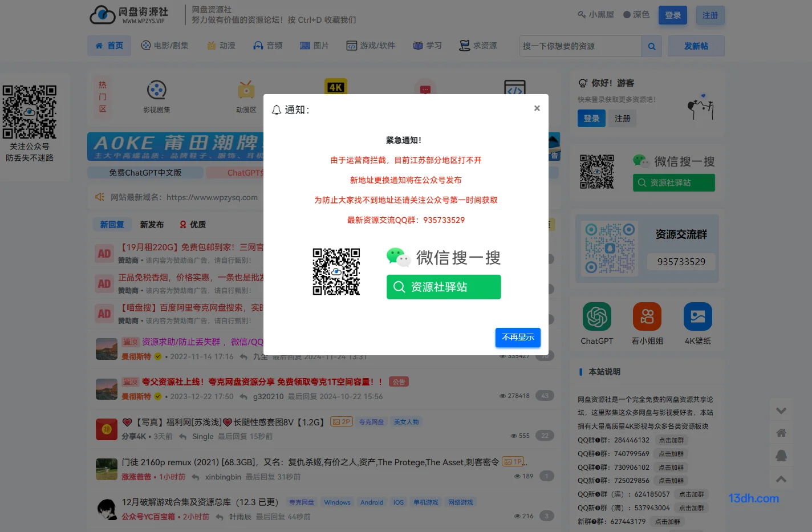This screenshot has height=532, width=812.
Task: Open 动漫 menu item
Action: click(x=221, y=46)
